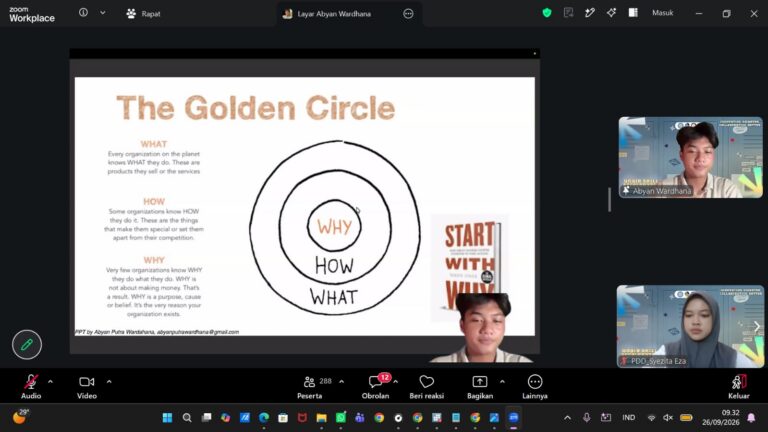Toggle the Video camera button

click(x=87, y=386)
